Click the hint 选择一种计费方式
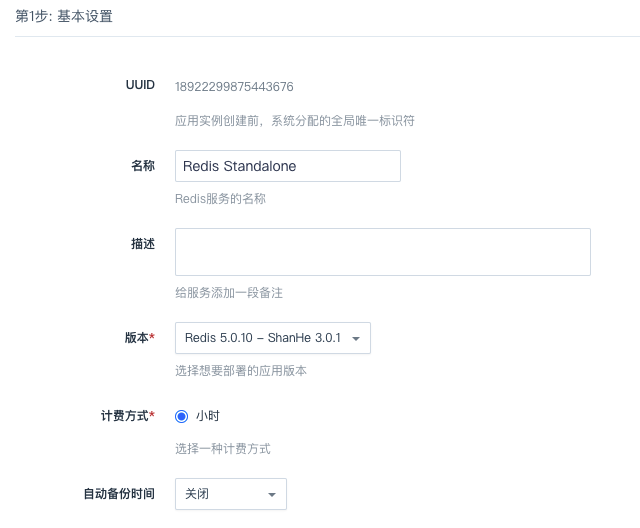This screenshot has width=640, height=528. click(x=223, y=449)
